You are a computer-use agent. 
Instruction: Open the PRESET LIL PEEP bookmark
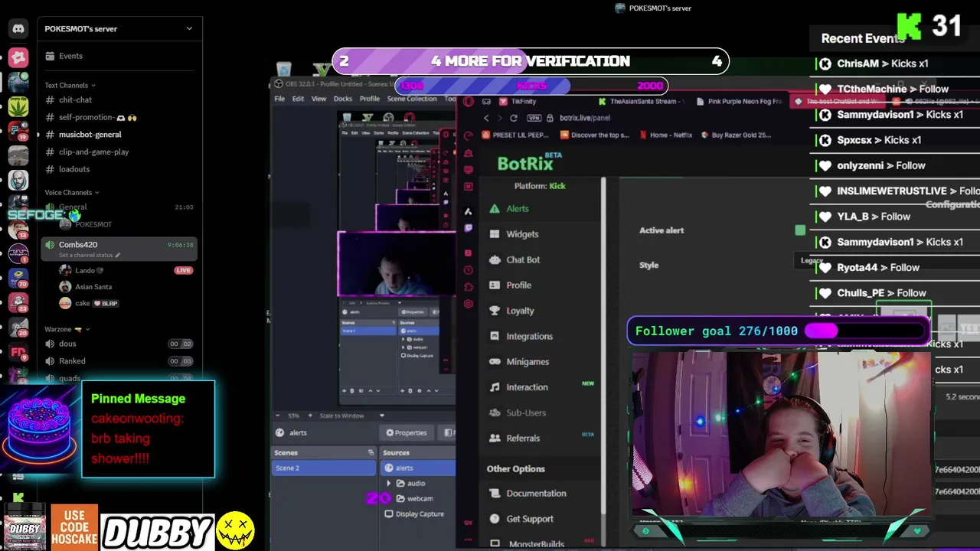tap(517, 135)
